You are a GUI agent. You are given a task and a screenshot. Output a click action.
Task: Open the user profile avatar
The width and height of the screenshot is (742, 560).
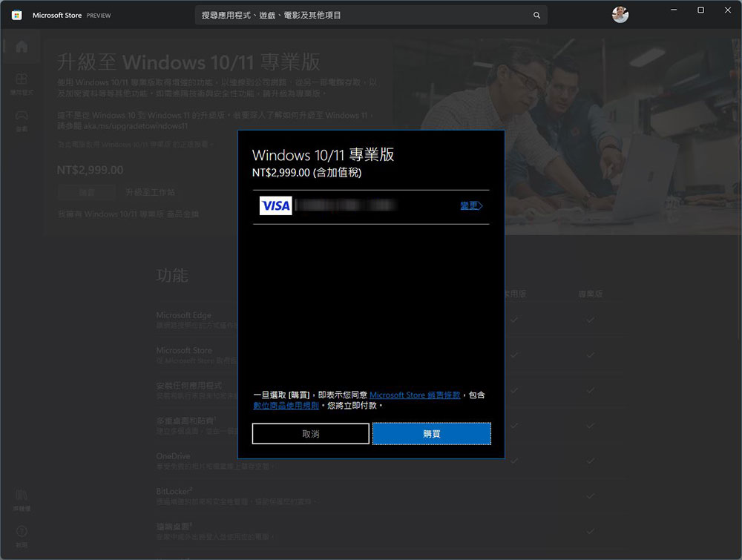tap(620, 15)
